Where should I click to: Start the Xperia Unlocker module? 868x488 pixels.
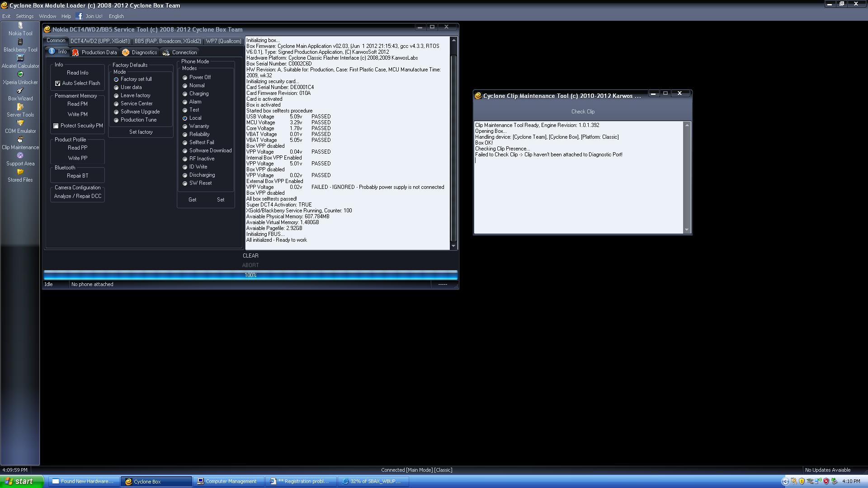(x=20, y=79)
